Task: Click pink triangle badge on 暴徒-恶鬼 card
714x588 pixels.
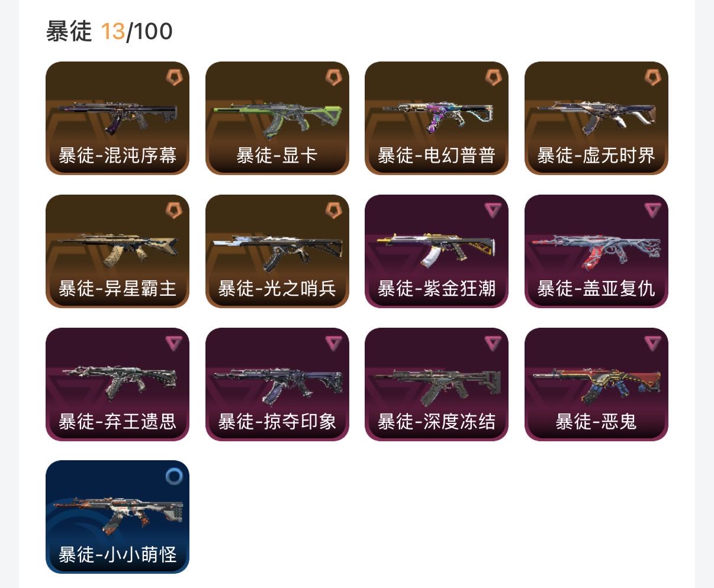Action: coord(652,343)
